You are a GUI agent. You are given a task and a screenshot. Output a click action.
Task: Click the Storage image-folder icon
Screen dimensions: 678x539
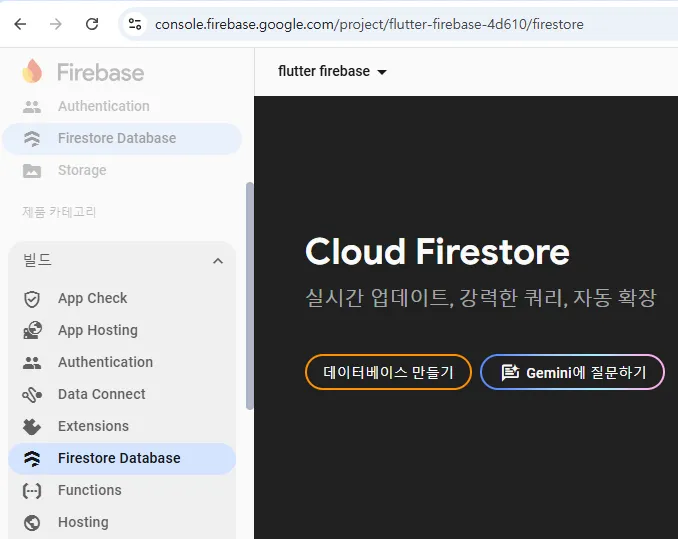tap(32, 171)
